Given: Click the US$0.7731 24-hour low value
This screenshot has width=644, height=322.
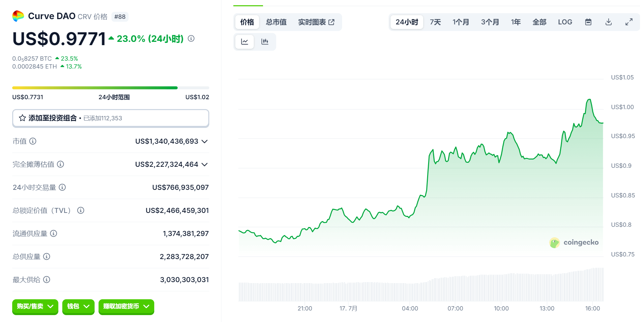Looking at the screenshot, I should pos(28,97).
